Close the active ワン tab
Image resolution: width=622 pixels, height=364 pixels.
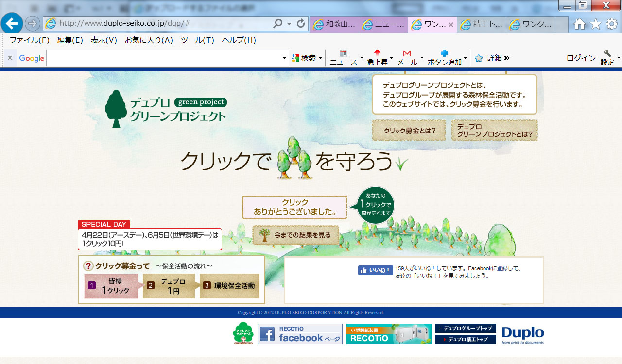coord(451,24)
